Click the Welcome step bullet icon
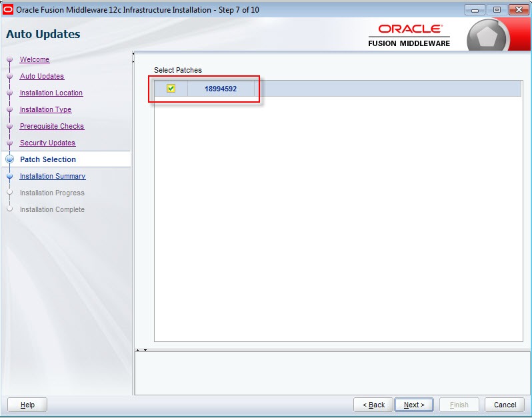532x420 pixels. tap(10, 59)
